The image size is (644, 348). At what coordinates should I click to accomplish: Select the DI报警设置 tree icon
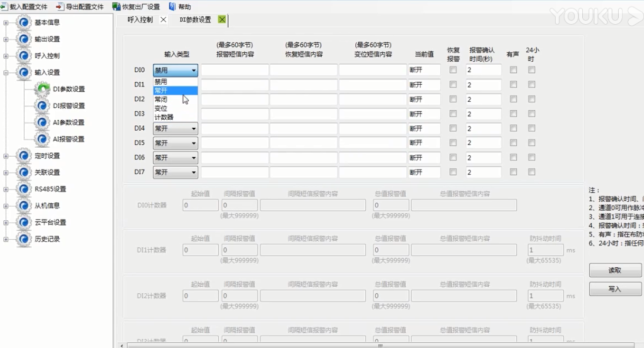pos(42,106)
